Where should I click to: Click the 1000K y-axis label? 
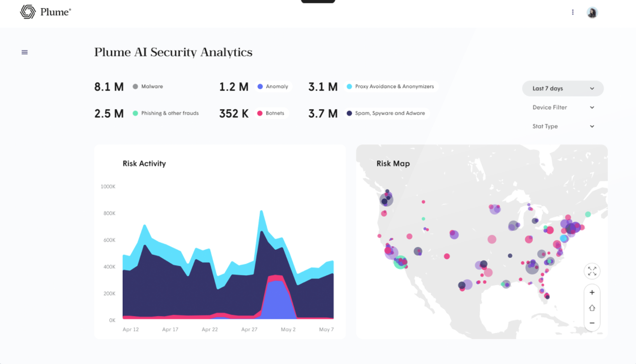click(x=108, y=187)
